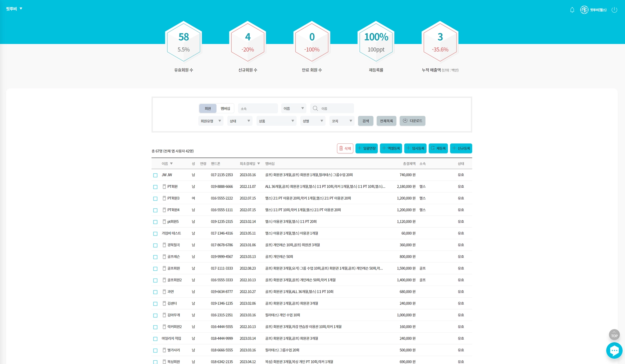Screen dimensions: 625x364
Task: Click the power logout icon
Action: (x=614, y=10)
